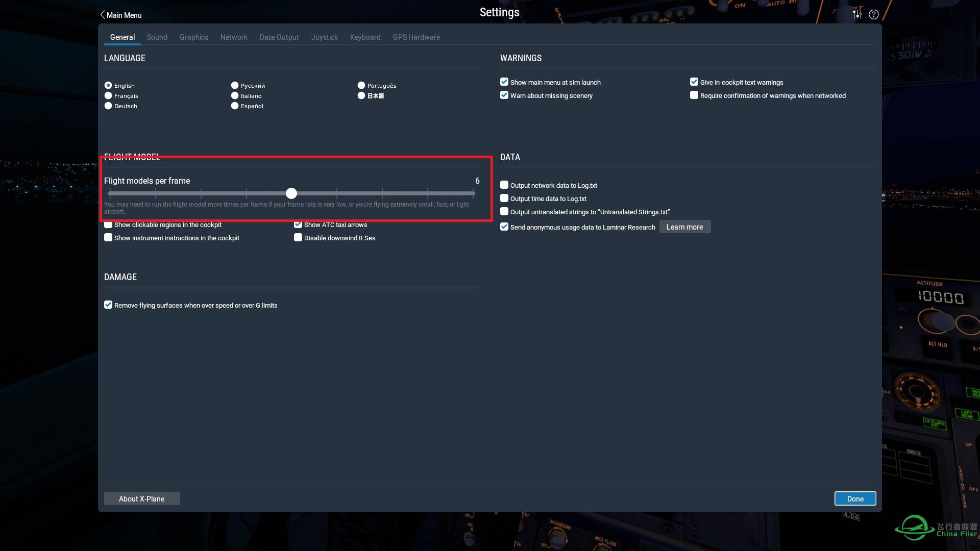Image resolution: width=980 pixels, height=551 pixels.
Task: Click the LANGUAGE section heading
Action: coord(125,58)
